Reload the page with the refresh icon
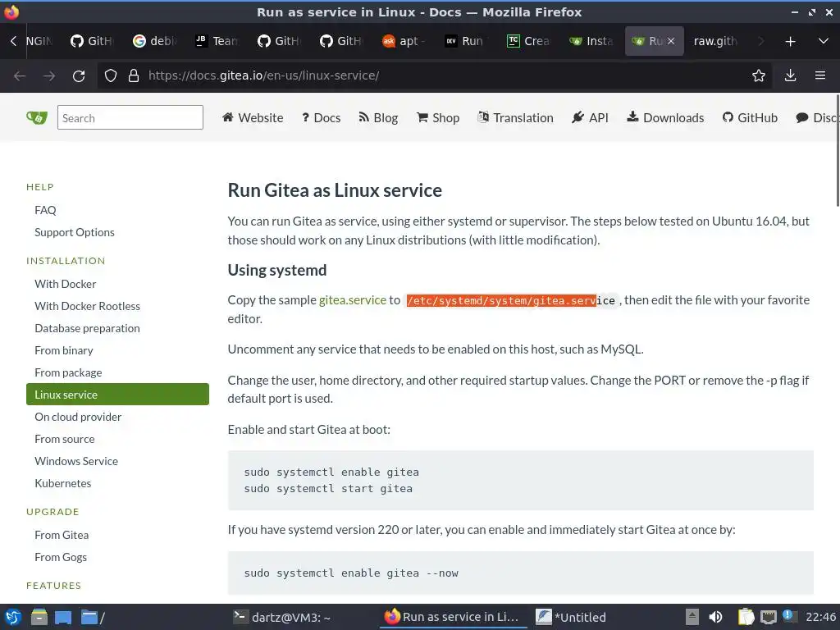The image size is (840, 630). (x=79, y=76)
